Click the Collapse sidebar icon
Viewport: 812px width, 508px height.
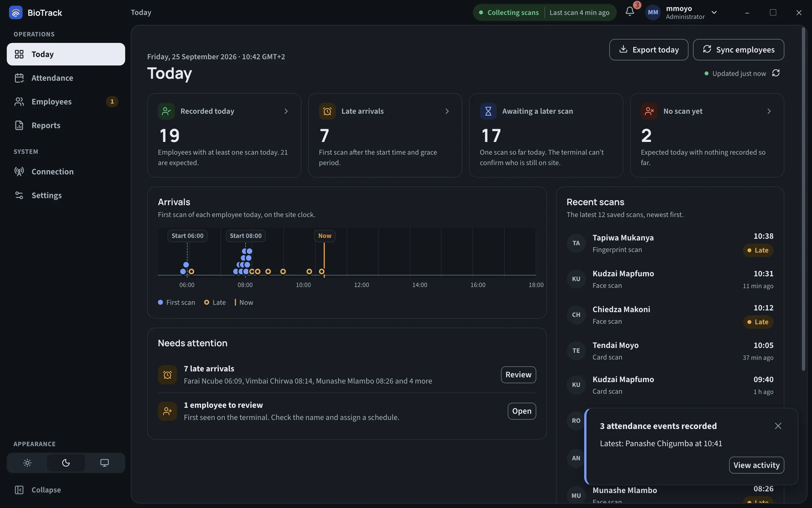pos(19,490)
